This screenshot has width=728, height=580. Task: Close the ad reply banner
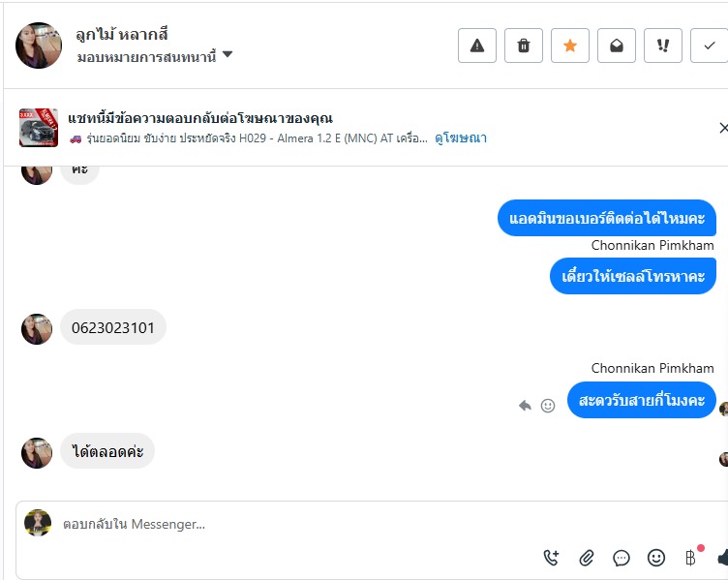click(722, 128)
